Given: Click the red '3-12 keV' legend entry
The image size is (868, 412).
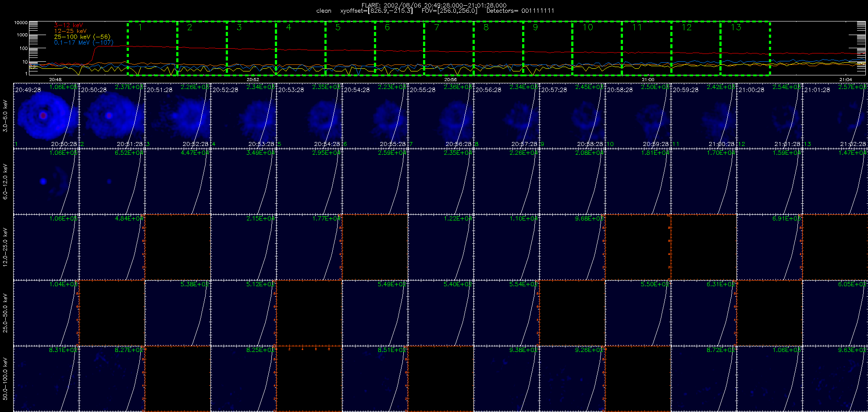Looking at the screenshot, I should tap(68, 25).
